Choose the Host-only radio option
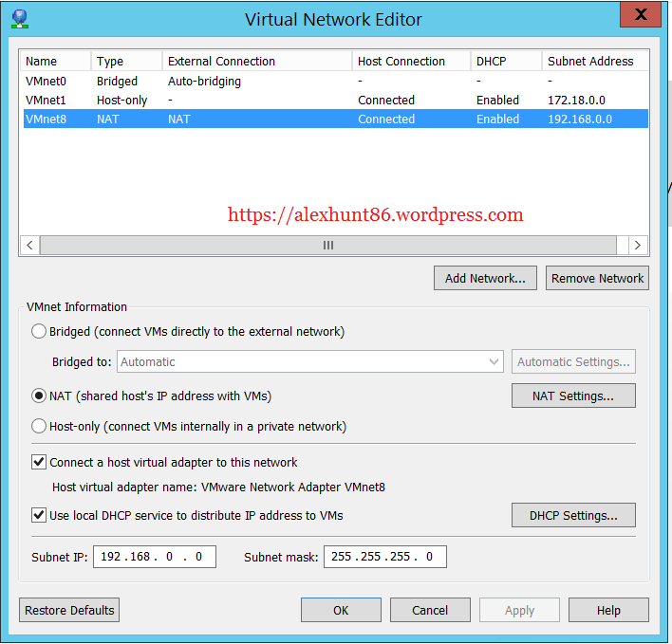The width and height of the screenshot is (672, 644). [39, 427]
